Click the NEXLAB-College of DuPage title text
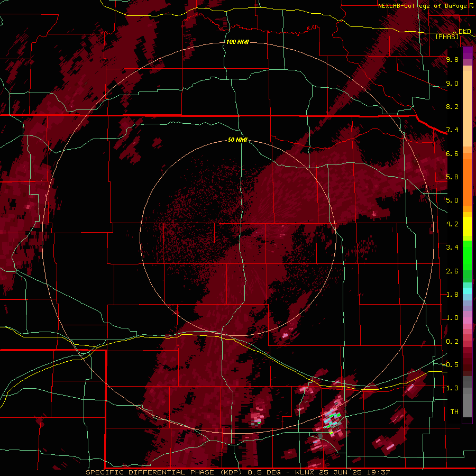476x476 pixels. click(x=426, y=6)
